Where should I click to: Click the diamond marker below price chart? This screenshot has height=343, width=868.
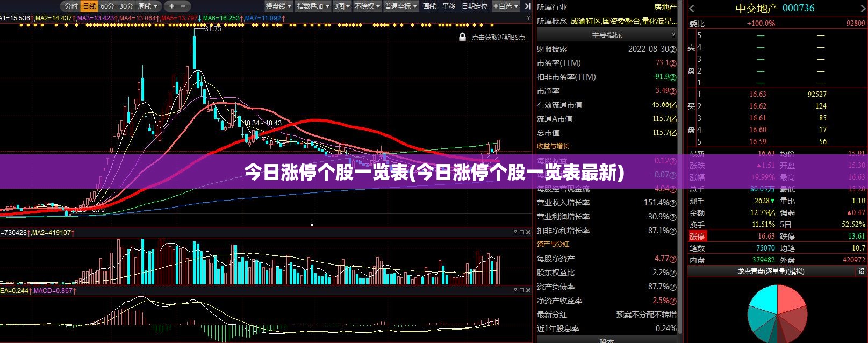coord(312,225)
